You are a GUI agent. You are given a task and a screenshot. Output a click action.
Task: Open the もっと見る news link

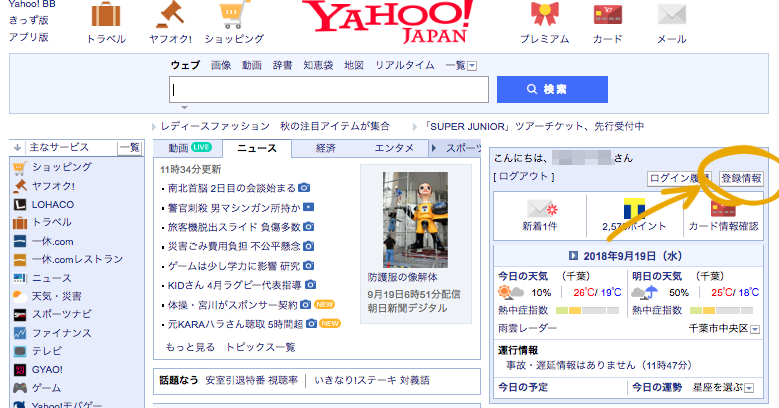190,347
